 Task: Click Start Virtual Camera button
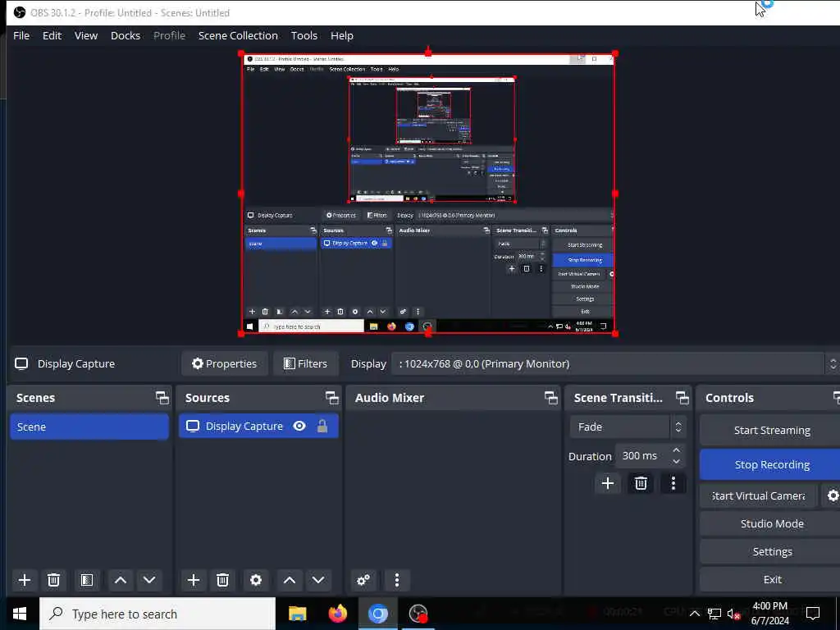(758, 496)
